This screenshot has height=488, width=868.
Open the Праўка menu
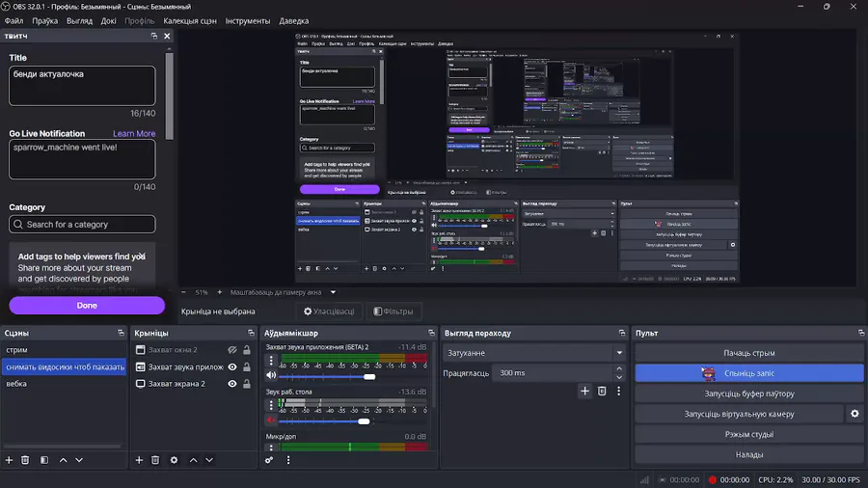pyautogui.click(x=44, y=21)
